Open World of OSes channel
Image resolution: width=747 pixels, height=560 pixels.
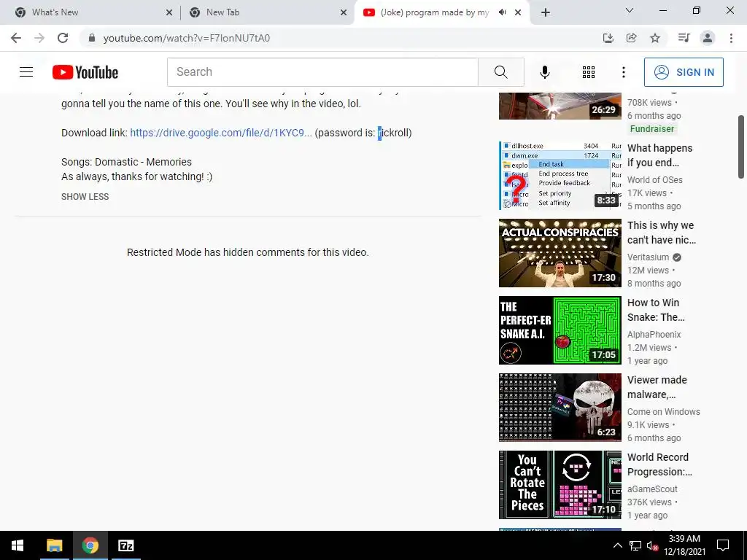655,180
